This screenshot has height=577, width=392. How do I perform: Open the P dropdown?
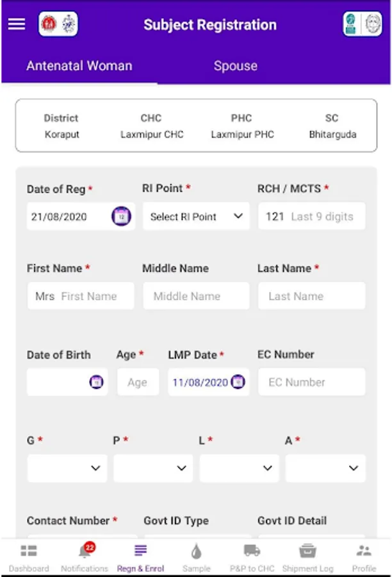coord(153,468)
